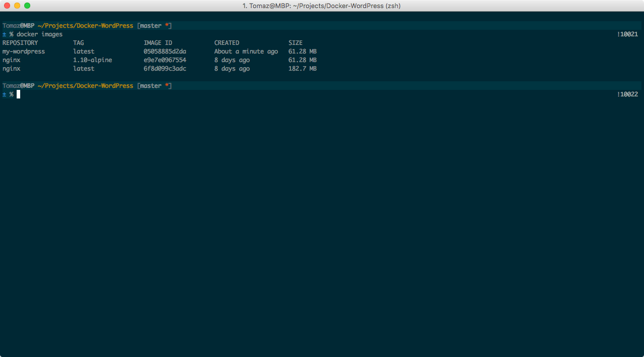
Task: Click the latest tag of nginx 6f8d099c3adc
Action: 84,69
